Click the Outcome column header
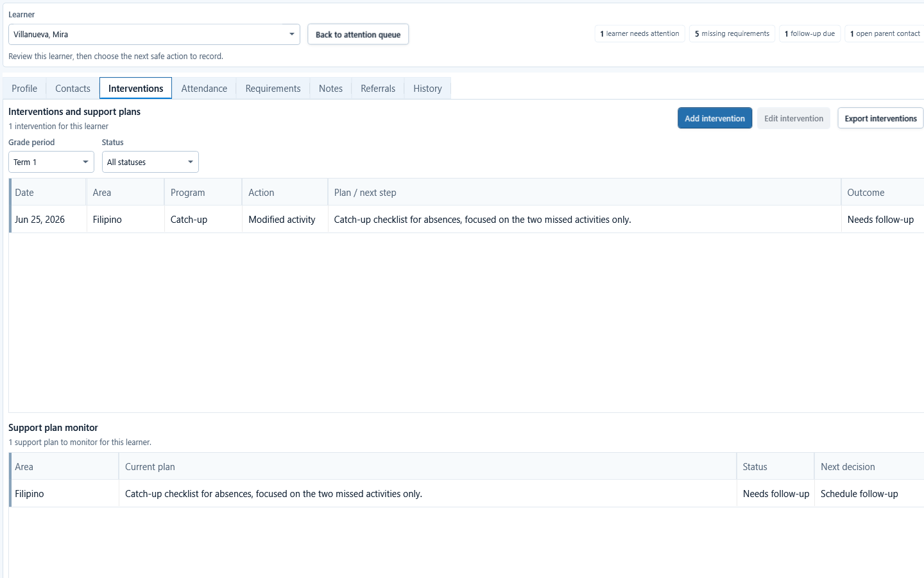This screenshot has width=924, height=578. tap(883, 193)
